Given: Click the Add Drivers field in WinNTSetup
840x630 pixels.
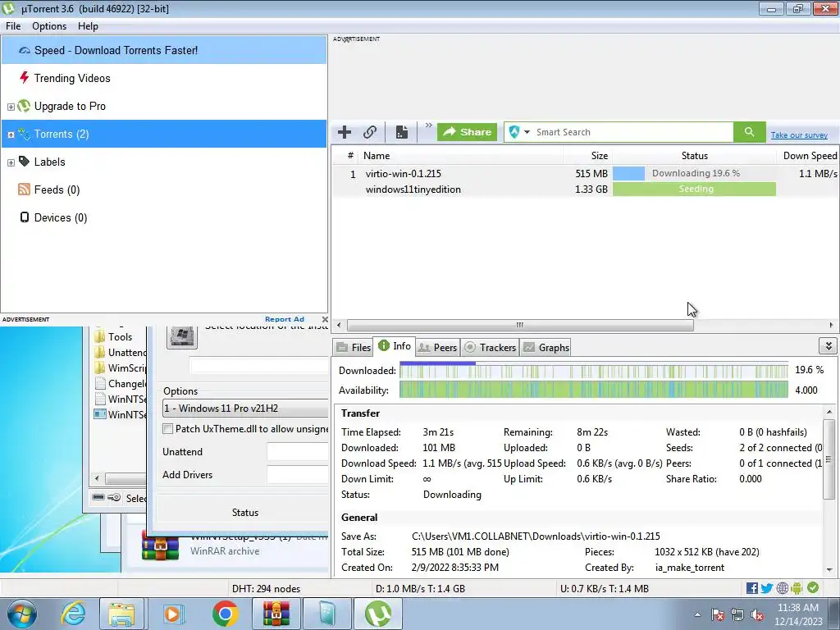Looking at the screenshot, I should pos(297,475).
